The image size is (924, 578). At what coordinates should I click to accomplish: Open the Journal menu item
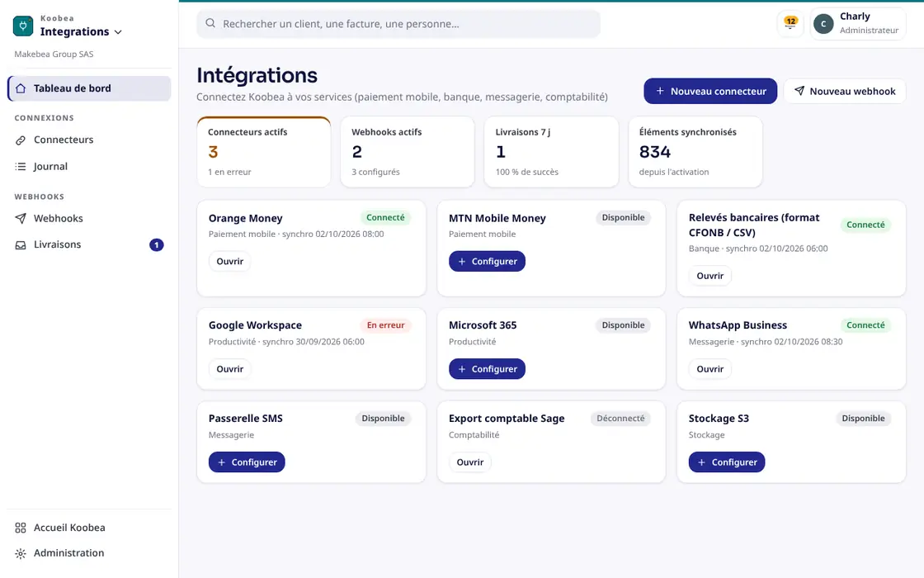tap(90, 166)
